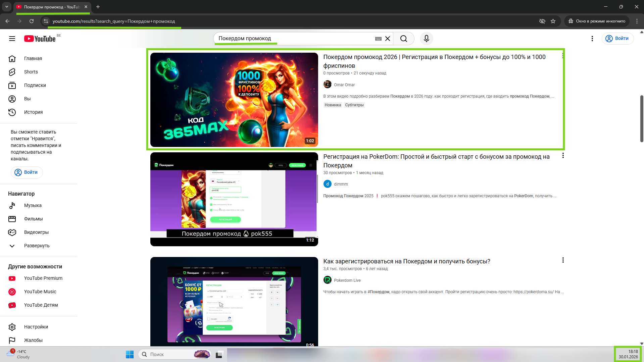Open options menu for Pokerdom Live video

point(563,260)
